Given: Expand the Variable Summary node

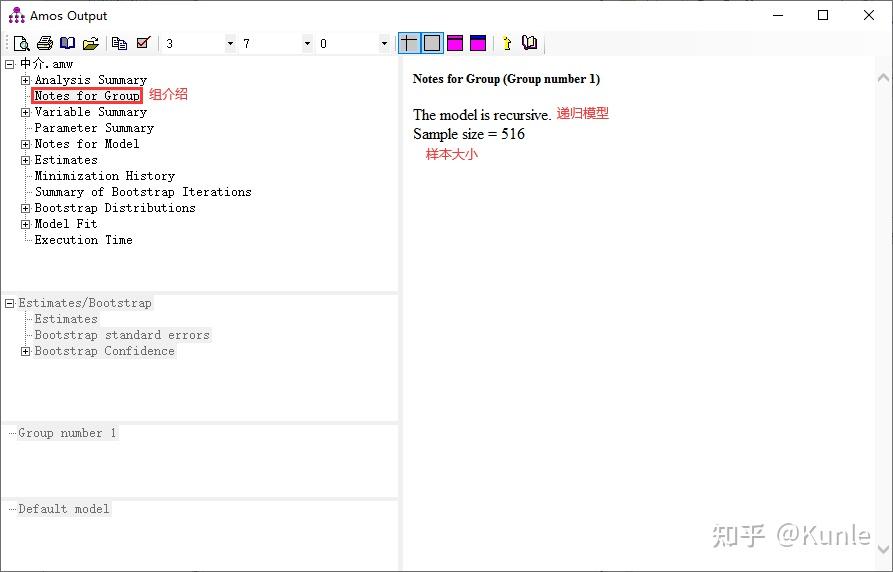Looking at the screenshot, I should 25,112.
